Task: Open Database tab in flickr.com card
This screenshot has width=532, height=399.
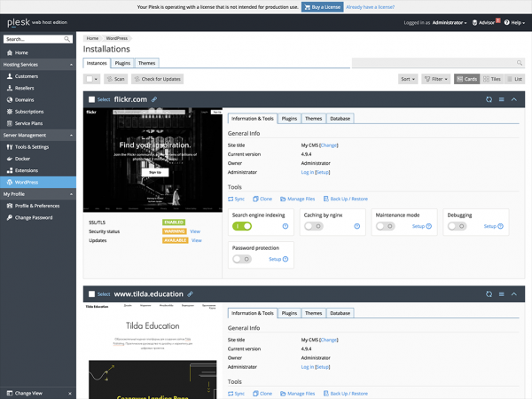Action: pyautogui.click(x=340, y=118)
